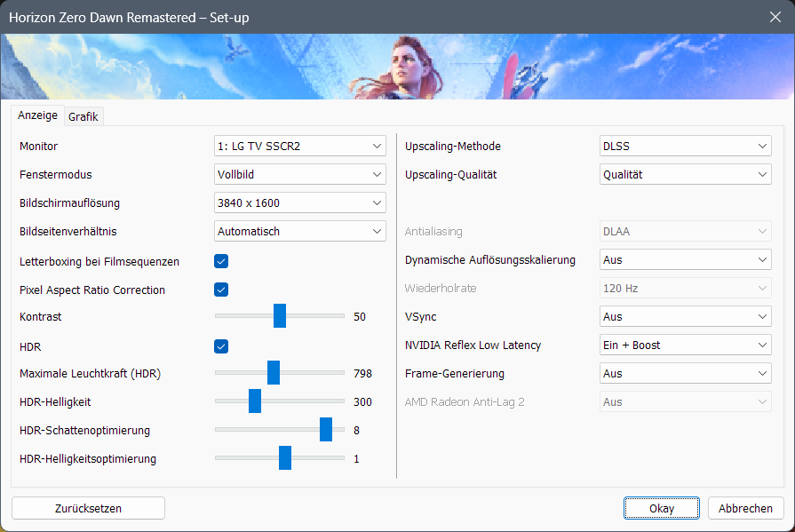Click the Maximale Leuchtkraft (HDR) slider thumb
The image size is (795, 532).
pos(274,373)
